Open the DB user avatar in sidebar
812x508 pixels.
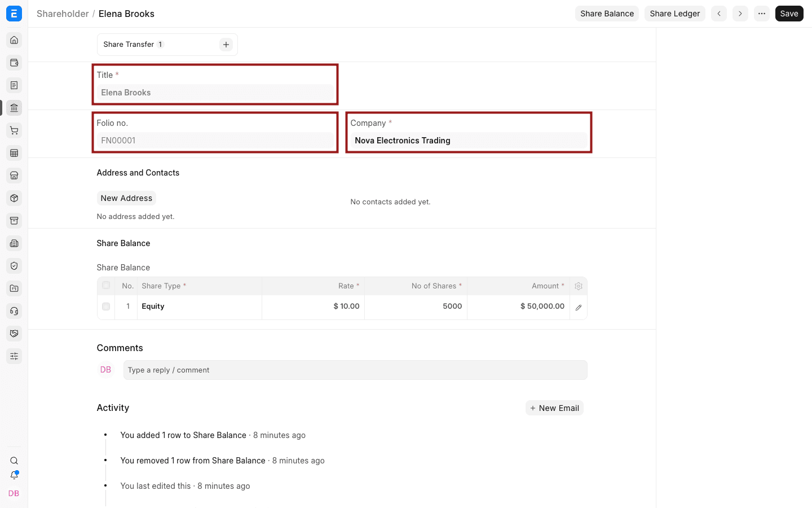point(14,493)
